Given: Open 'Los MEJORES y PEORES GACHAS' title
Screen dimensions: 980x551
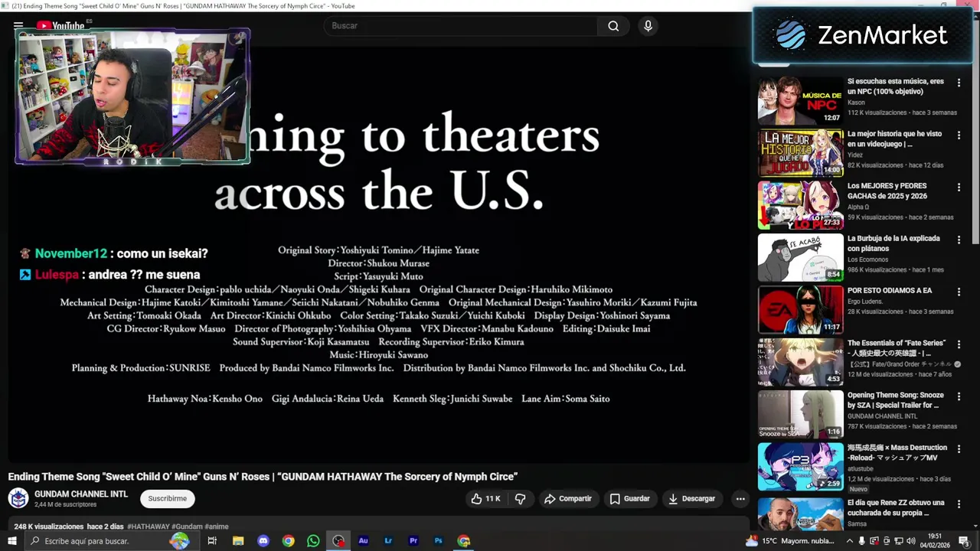Looking at the screenshot, I should pos(887,191).
